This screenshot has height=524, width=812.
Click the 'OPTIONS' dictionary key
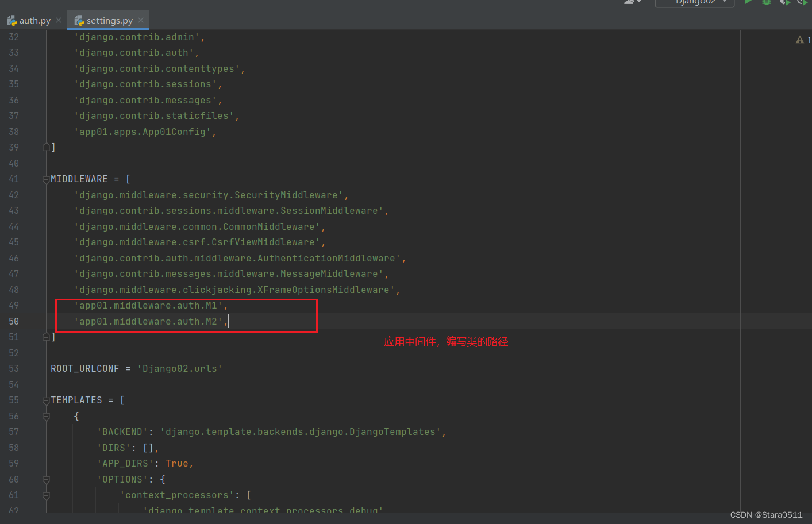[122, 480]
